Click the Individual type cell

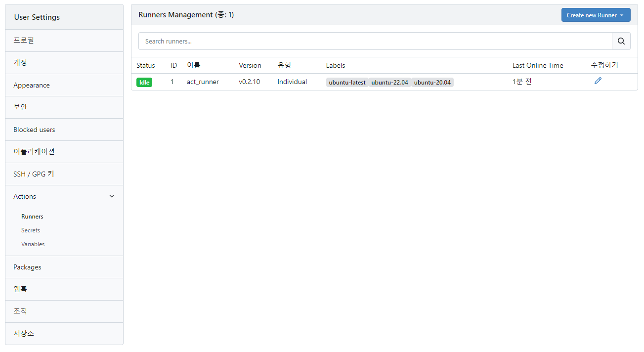[x=292, y=82]
